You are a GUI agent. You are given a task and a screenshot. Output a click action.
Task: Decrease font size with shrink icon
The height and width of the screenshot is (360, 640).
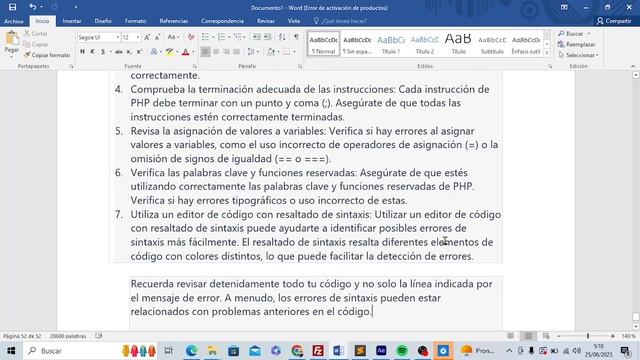pyautogui.click(x=158, y=37)
